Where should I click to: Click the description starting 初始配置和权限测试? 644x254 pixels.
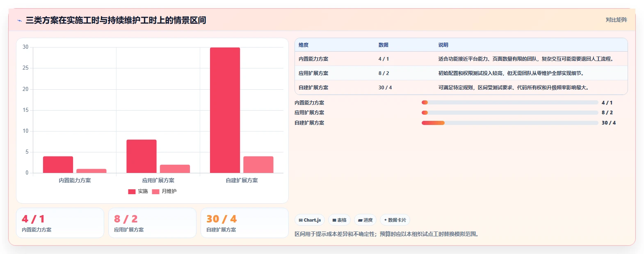(512, 73)
